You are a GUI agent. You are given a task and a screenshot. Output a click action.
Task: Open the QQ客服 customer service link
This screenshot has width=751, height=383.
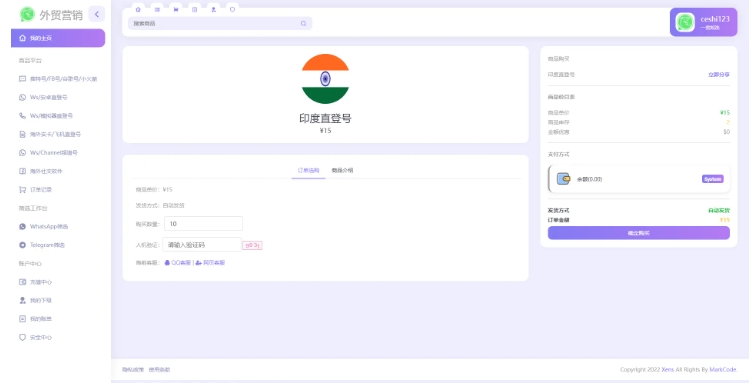[x=178, y=263]
